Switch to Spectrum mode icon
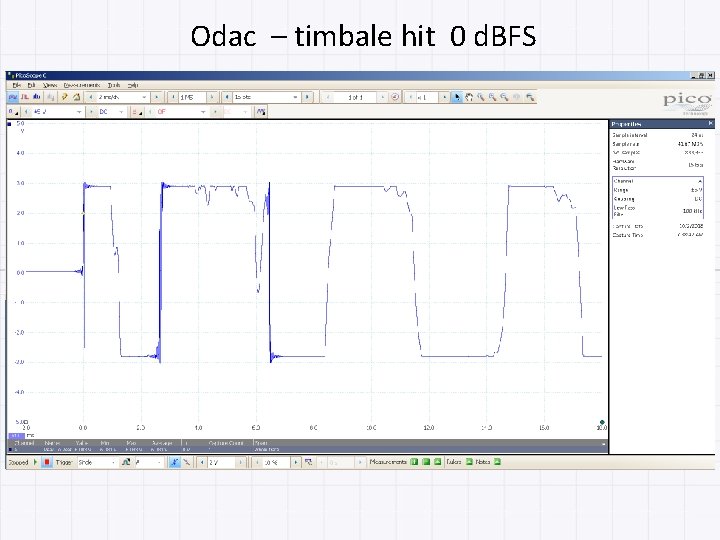This screenshot has height=540, width=720. click(37, 97)
